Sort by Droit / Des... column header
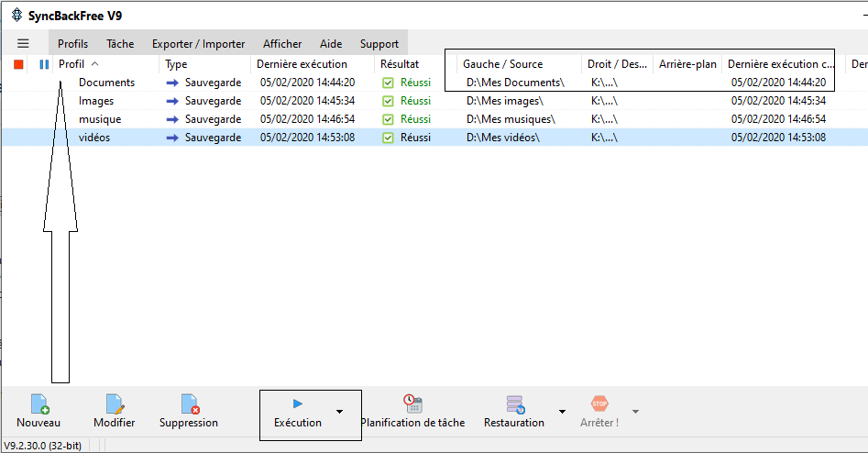 tap(617, 64)
